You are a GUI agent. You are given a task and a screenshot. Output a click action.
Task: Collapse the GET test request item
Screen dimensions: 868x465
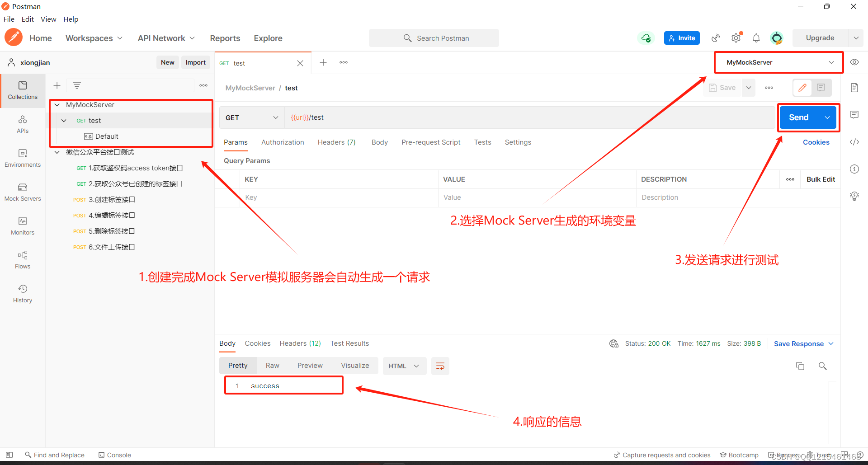coord(64,121)
